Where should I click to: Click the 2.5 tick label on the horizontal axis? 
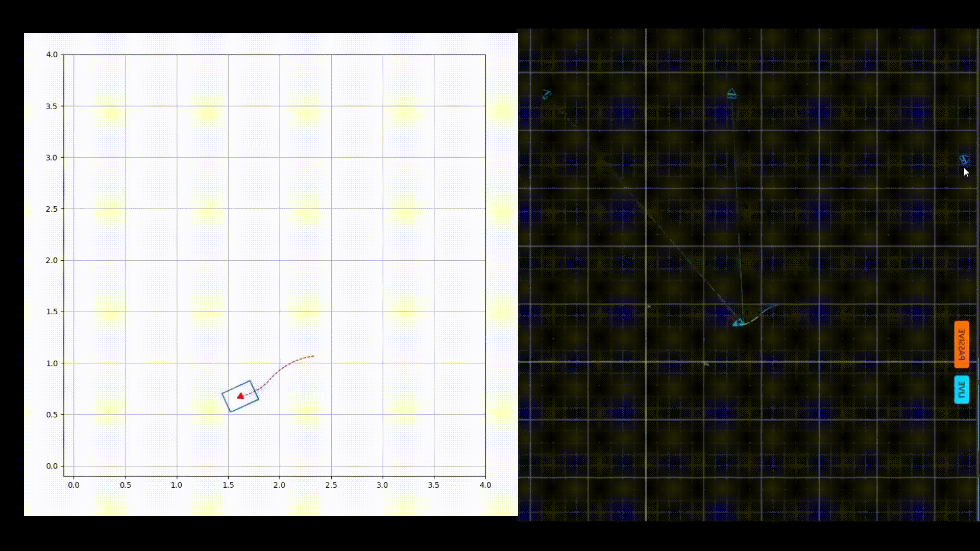tap(331, 485)
